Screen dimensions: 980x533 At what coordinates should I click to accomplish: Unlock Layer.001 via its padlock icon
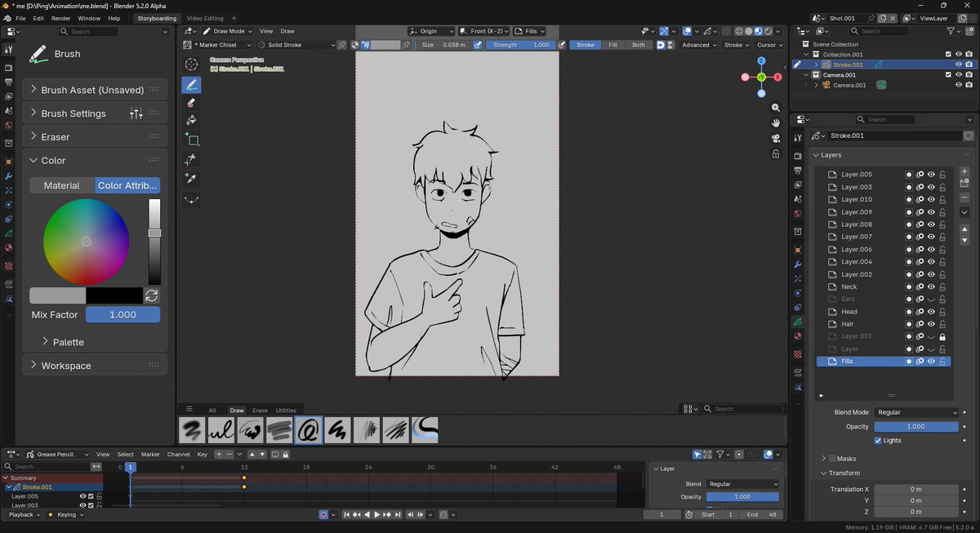(942, 336)
